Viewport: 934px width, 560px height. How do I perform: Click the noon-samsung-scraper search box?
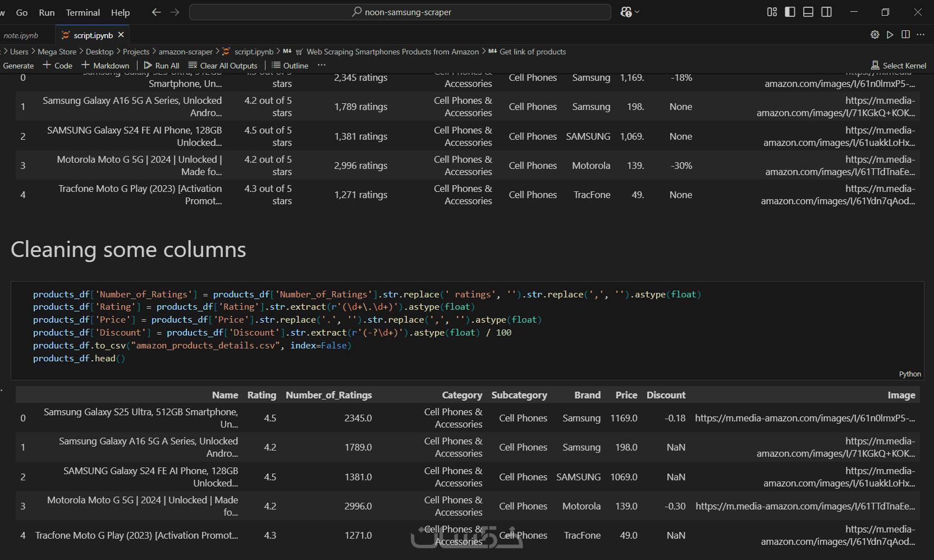(400, 12)
